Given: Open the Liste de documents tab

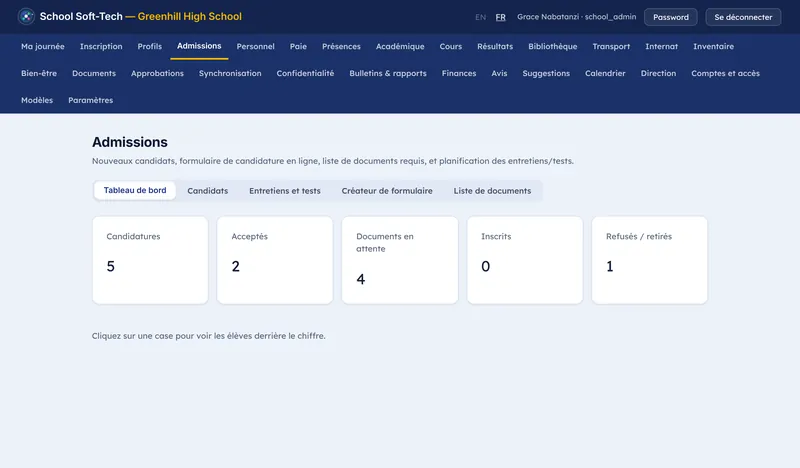Looking at the screenshot, I should click(x=492, y=191).
